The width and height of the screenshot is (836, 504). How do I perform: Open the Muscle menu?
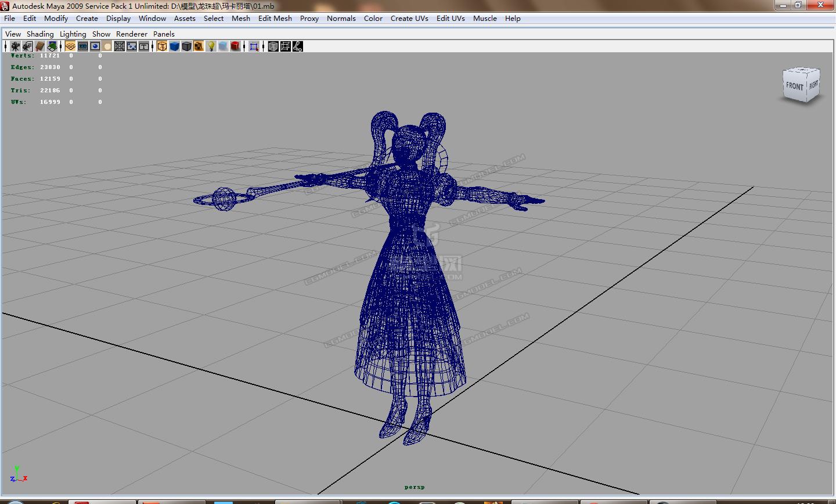click(x=485, y=19)
